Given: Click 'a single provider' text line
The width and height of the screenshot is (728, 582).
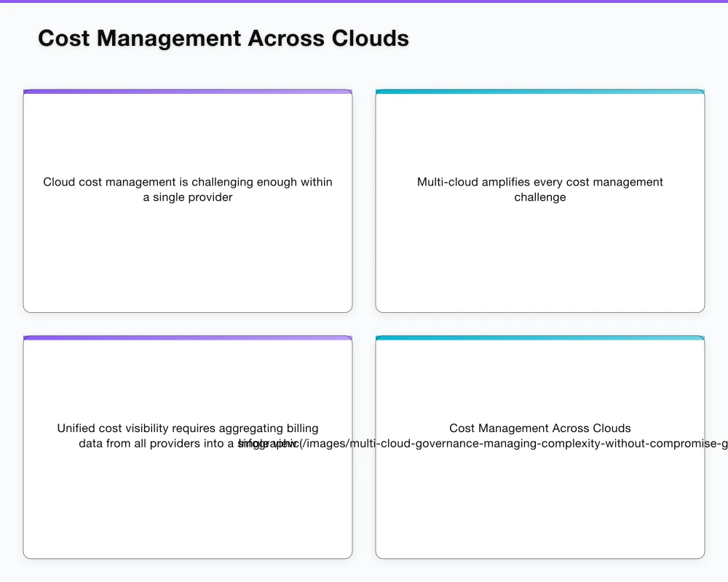Looking at the screenshot, I should pos(187,197).
